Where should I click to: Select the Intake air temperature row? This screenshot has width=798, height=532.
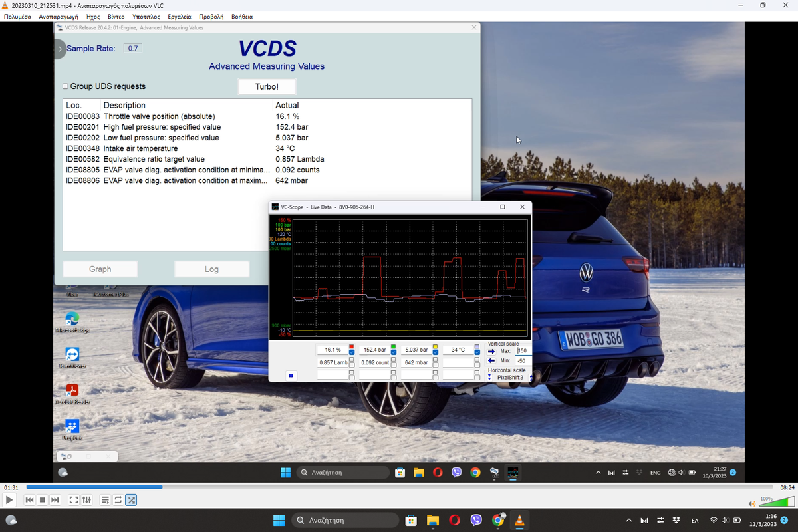[x=267, y=148]
